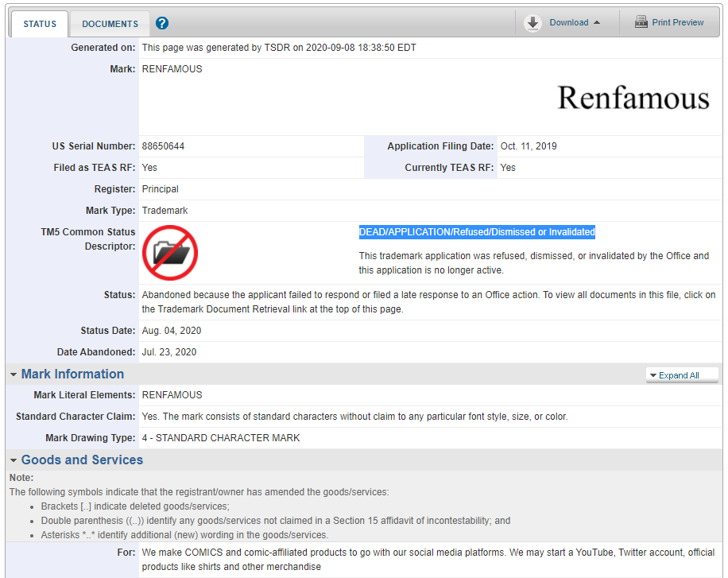The width and height of the screenshot is (728, 578).
Task: Click the Filed as TEAS RF value Yes
Action: pos(149,167)
